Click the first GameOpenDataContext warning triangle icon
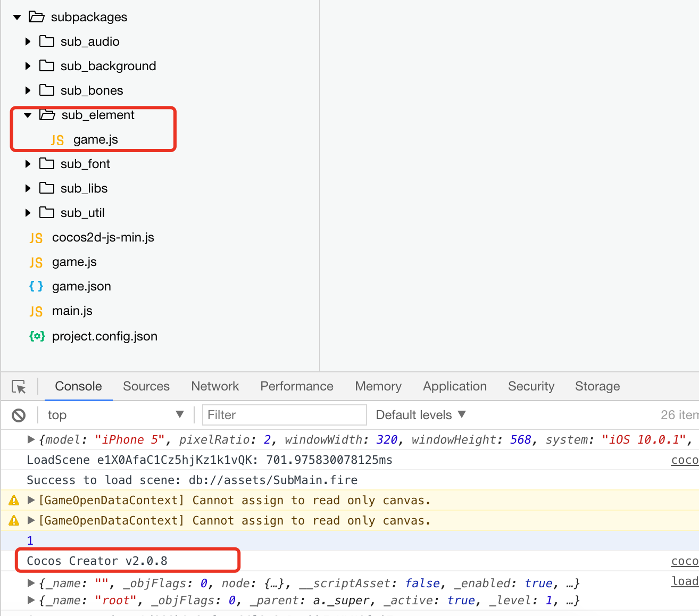This screenshot has width=699, height=616. tap(14, 501)
